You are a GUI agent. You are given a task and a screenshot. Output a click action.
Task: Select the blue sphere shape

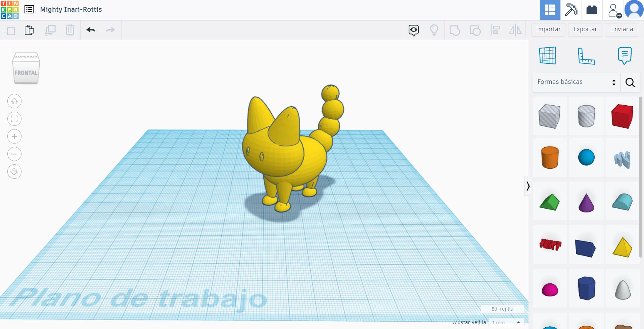tap(586, 157)
